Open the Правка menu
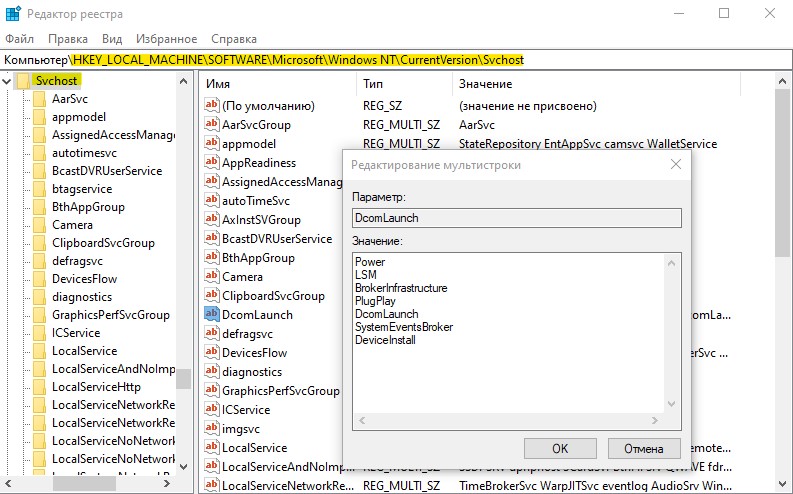Screen dimensions: 793x494 [x=68, y=39]
